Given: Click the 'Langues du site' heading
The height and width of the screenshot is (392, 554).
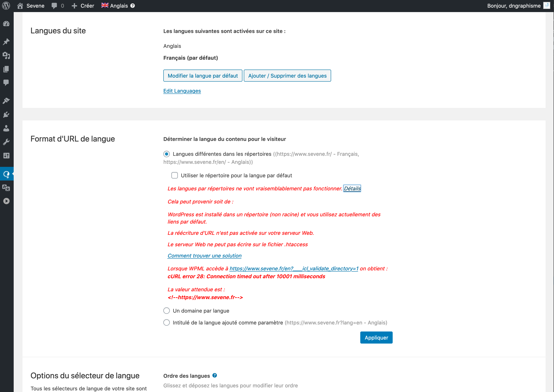Looking at the screenshot, I should 58,31.
